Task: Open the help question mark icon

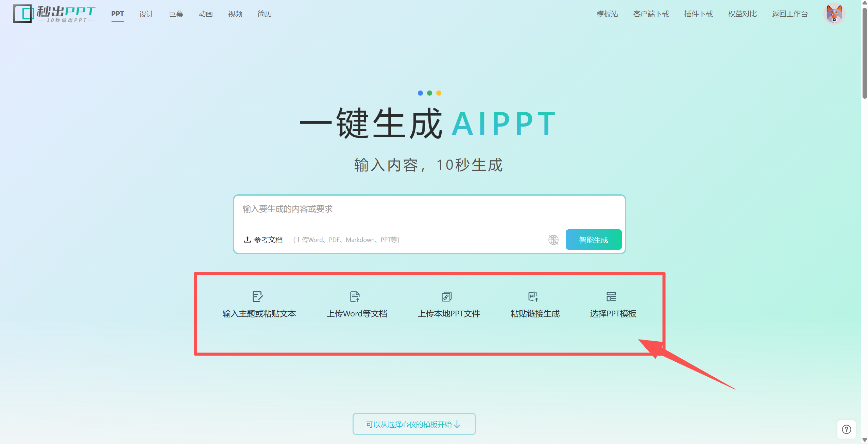Action: pyautogui.click(x=846, y=429)
